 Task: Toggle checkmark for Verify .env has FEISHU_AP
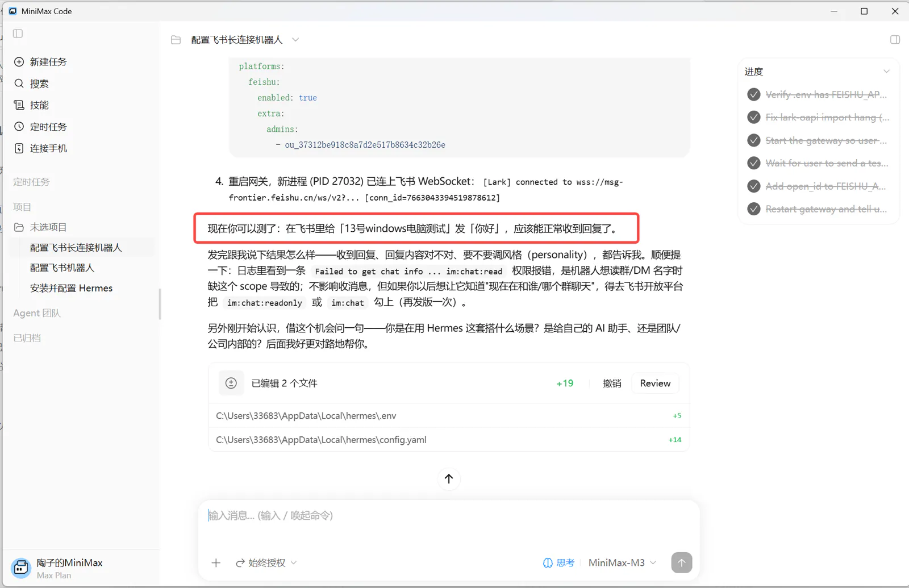754,94
